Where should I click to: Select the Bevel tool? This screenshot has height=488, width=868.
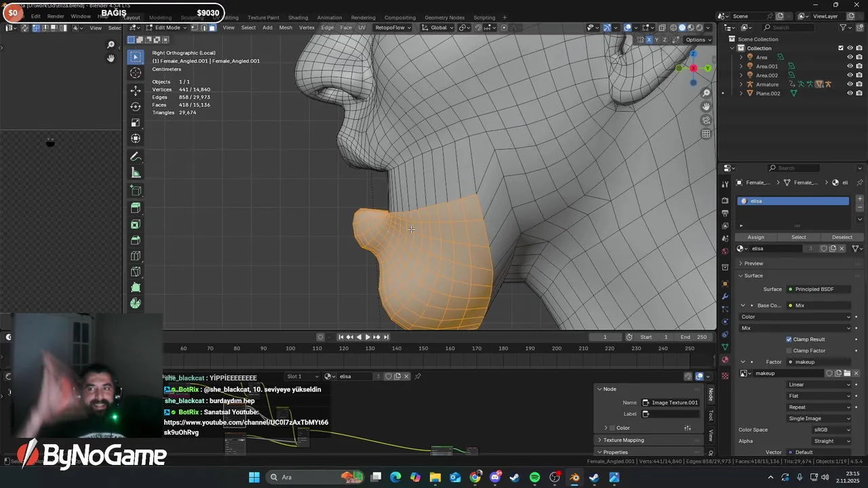click(136, 240)
